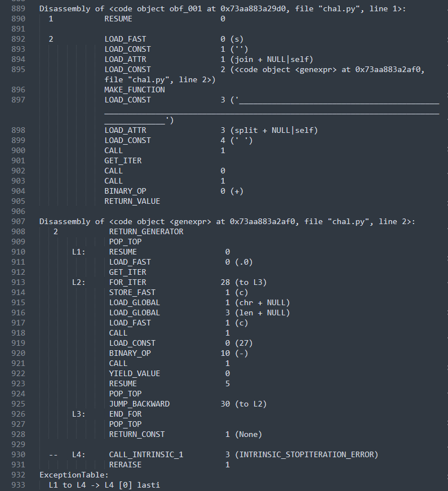Select line number 897 in the gutter
Image resolution: width=448 pixels, height=491 pixels.
18,100
